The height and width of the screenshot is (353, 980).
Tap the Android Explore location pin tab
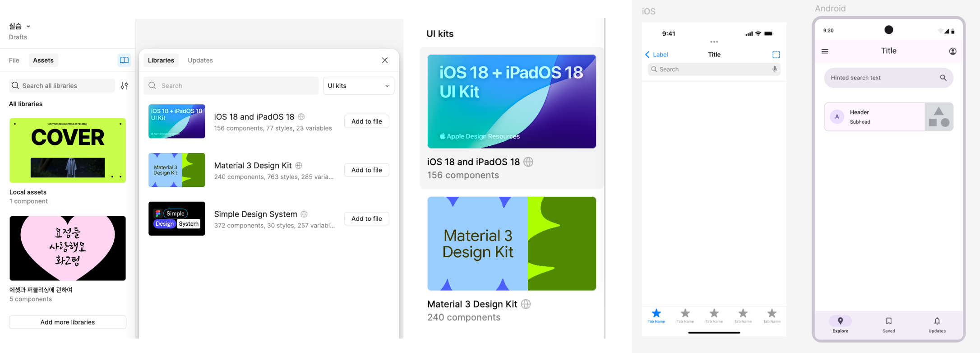coord(840,324)
